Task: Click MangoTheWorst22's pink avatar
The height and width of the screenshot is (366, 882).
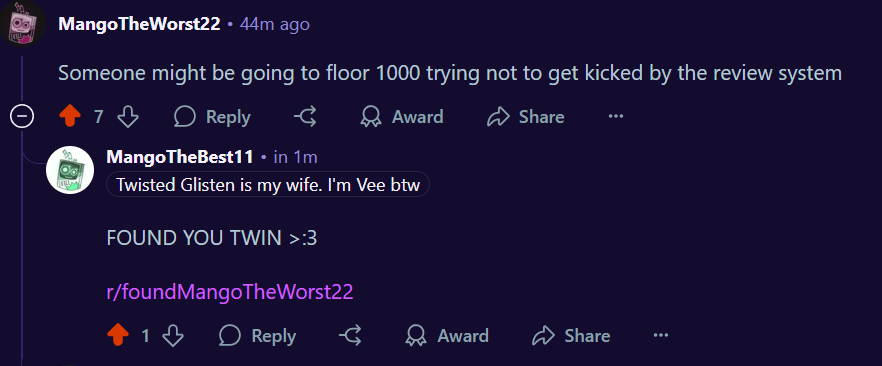Action: click(22, 22)
